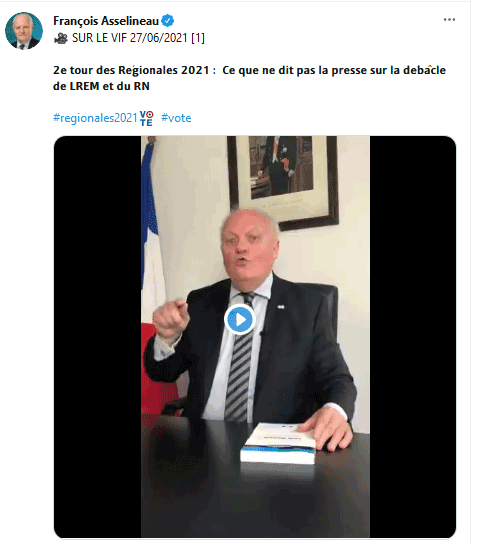Click the right black bar of the video
This screenshot has height=544, width=478.
(412, 337)
